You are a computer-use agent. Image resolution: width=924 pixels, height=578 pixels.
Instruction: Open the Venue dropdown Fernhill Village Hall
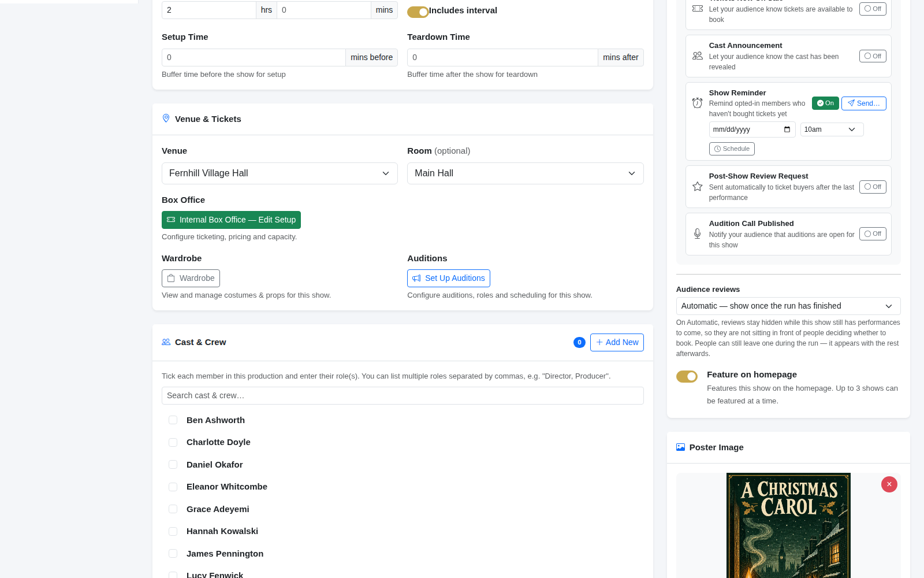(x=280, y=173)
